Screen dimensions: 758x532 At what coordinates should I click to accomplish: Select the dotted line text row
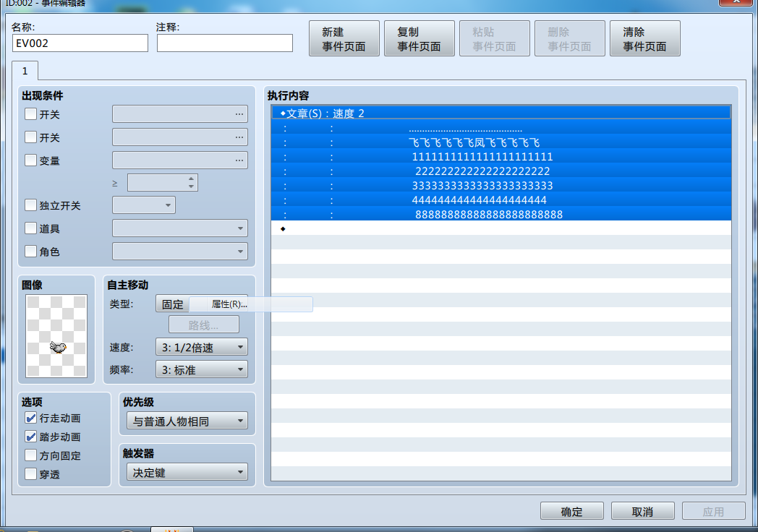501,128
